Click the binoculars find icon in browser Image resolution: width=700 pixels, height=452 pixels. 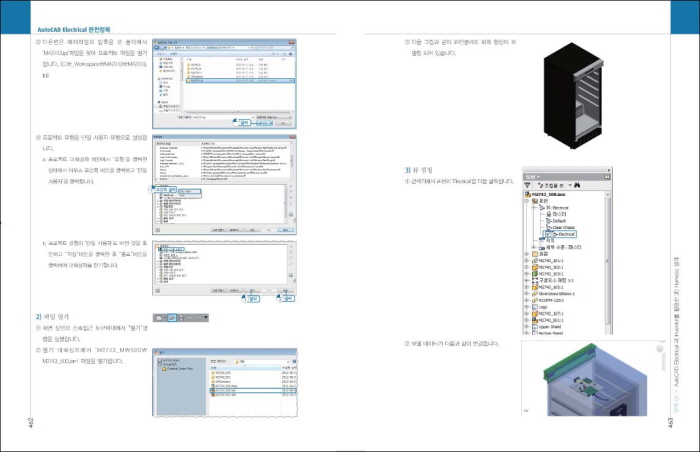point(577,185)
